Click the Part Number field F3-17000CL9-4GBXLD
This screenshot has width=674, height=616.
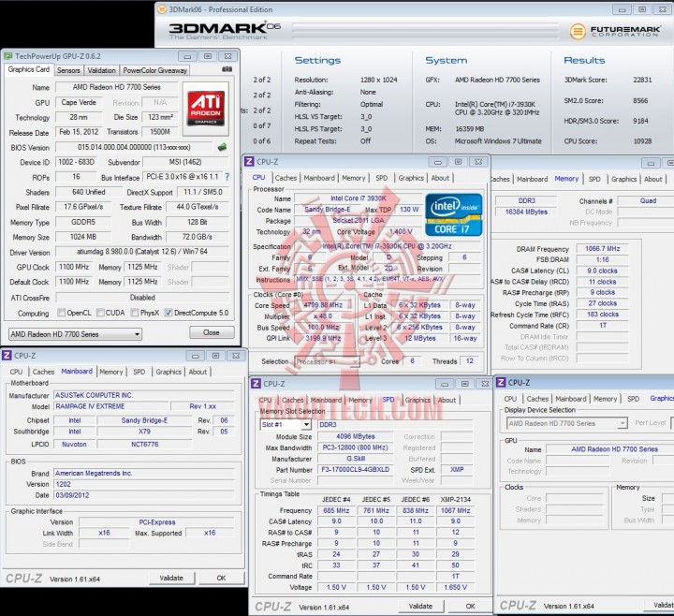tap(355, 470)
